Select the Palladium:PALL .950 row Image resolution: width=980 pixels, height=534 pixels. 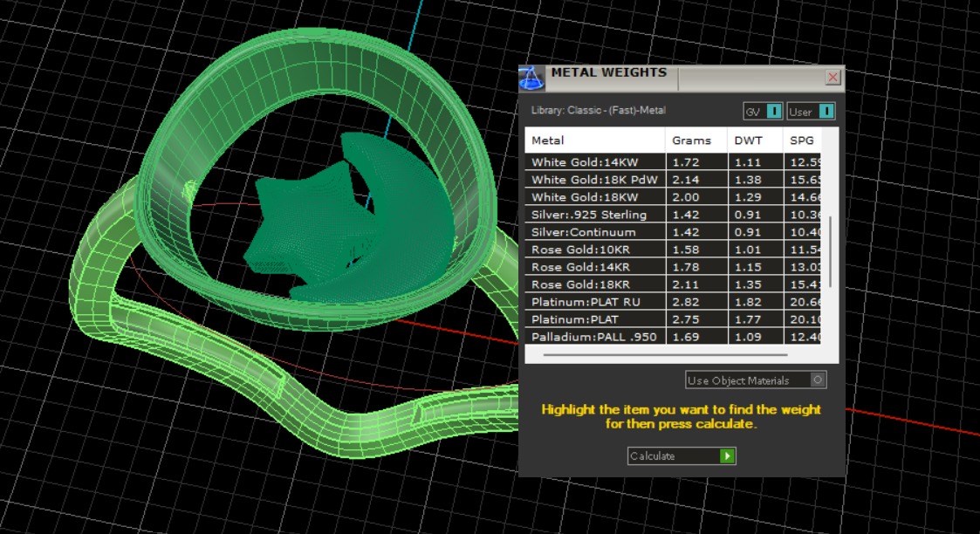pos(673,336)
